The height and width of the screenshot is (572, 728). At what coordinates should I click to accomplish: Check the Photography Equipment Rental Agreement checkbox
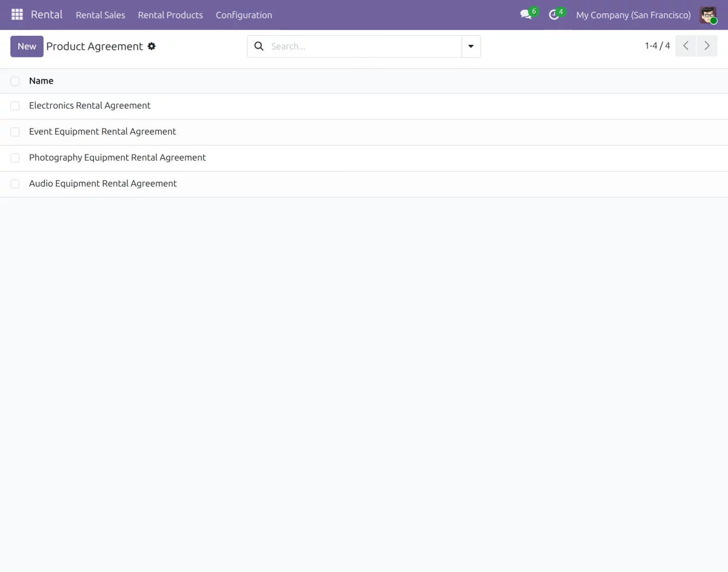point(15,158)
